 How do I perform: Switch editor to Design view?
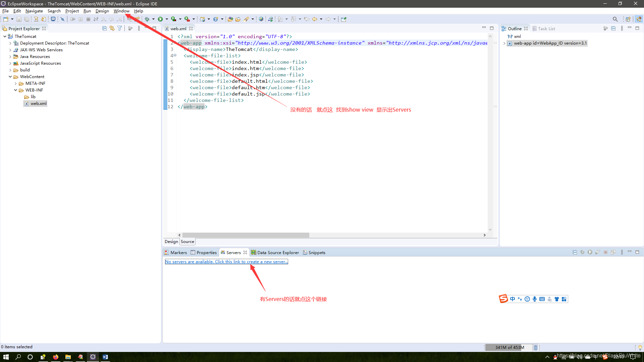171,242
